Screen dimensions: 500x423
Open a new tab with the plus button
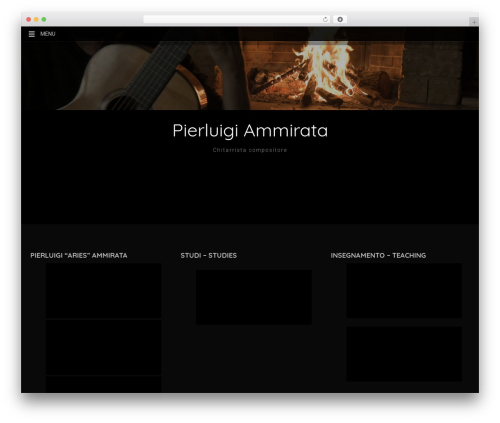coord(474,22)
